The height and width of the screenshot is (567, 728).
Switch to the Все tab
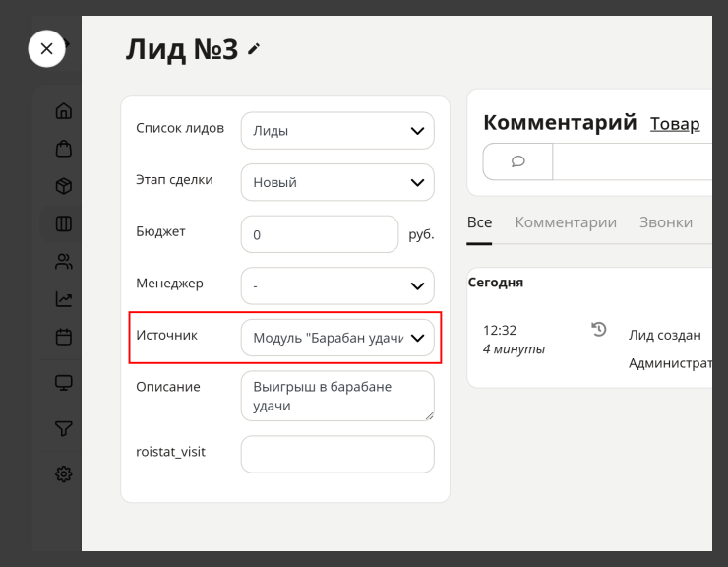coord(479,222)
